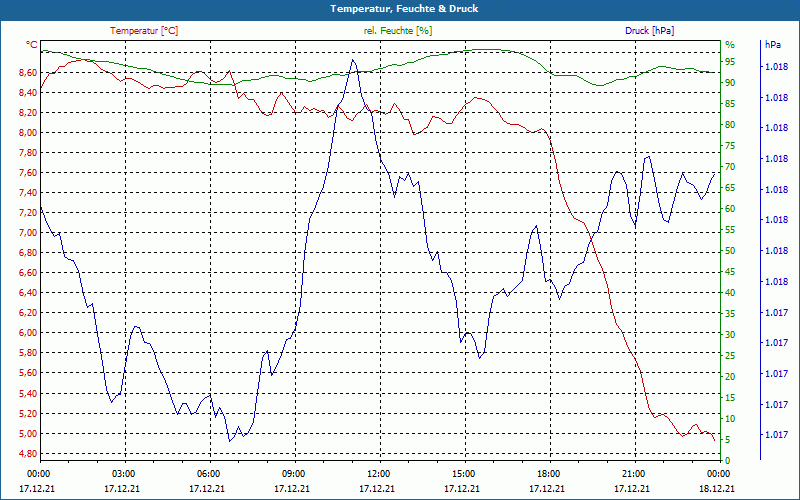Click temperature axis value "5,20"
800x500 pixels.
pyautogui.click(x=28, y=414)
